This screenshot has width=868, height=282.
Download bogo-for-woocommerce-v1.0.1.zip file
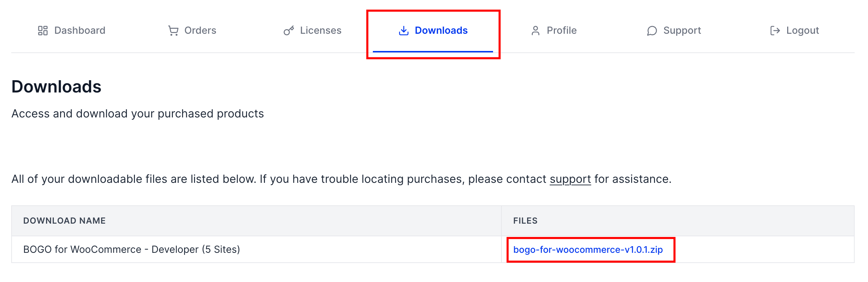588,250
